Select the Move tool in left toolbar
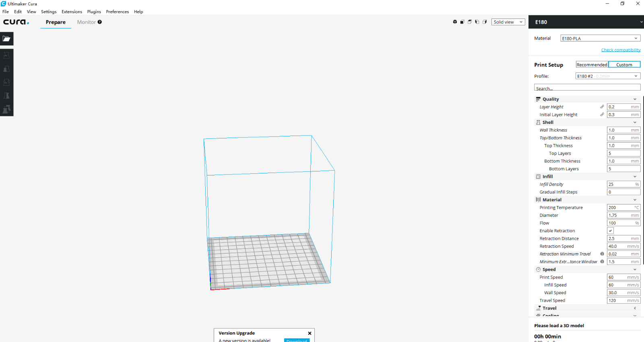This screenshot has height=342, width=644. [6, 56]
